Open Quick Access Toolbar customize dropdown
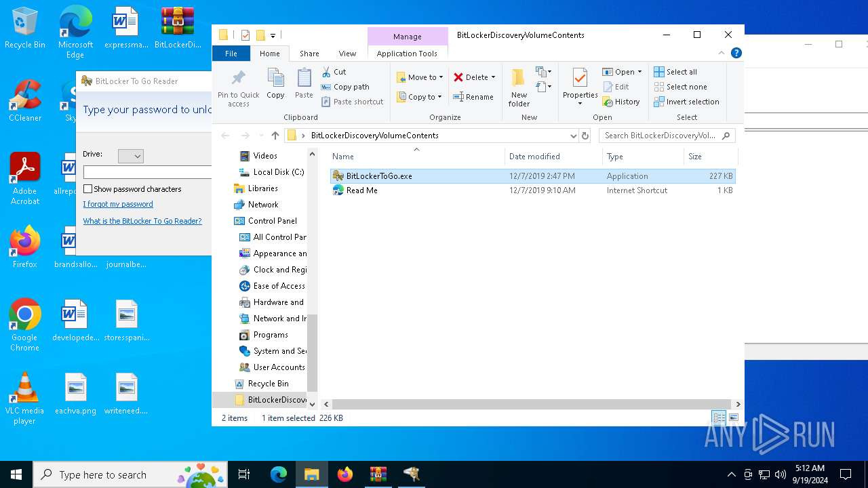The width and height of the screenshot is (868, 488). point(273,35)
